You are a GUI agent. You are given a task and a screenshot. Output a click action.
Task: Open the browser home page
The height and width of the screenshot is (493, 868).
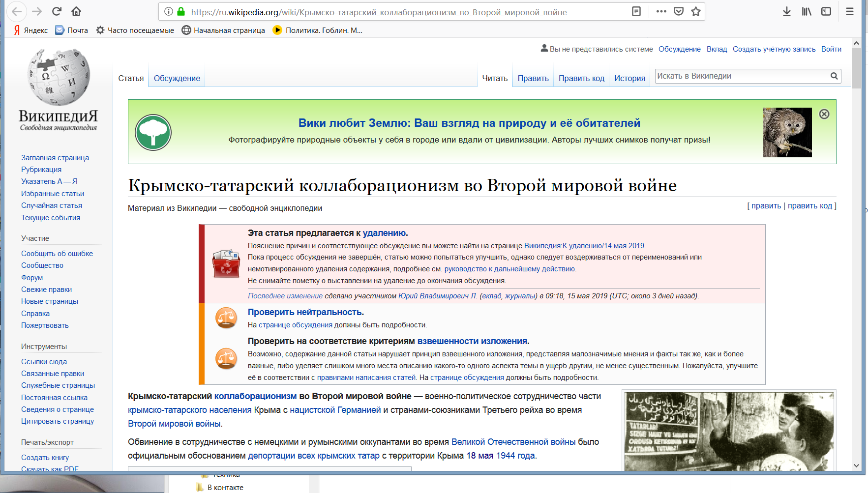coord(76,11)
